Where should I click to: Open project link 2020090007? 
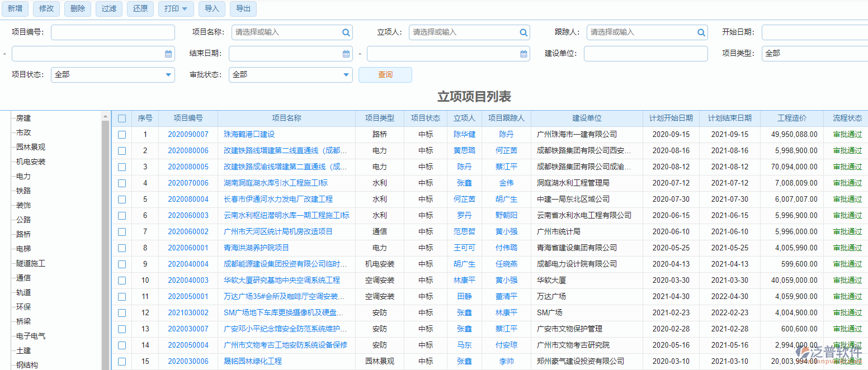coord(188,134)
